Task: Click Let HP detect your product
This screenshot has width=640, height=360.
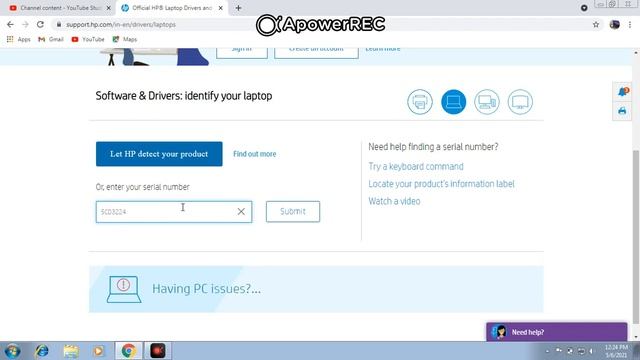Action: [159, 154]
